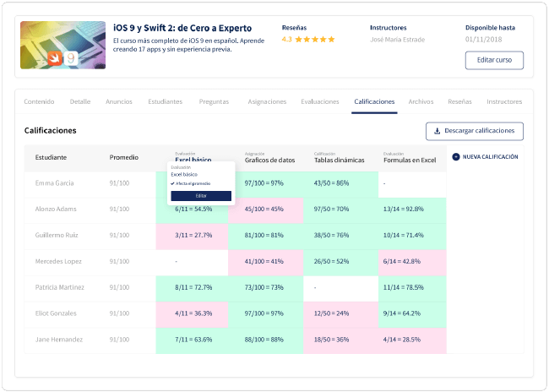Screen dimensions: 549x392
Task: Click the Graficos de datos column header
Action: tap(269, 160)
